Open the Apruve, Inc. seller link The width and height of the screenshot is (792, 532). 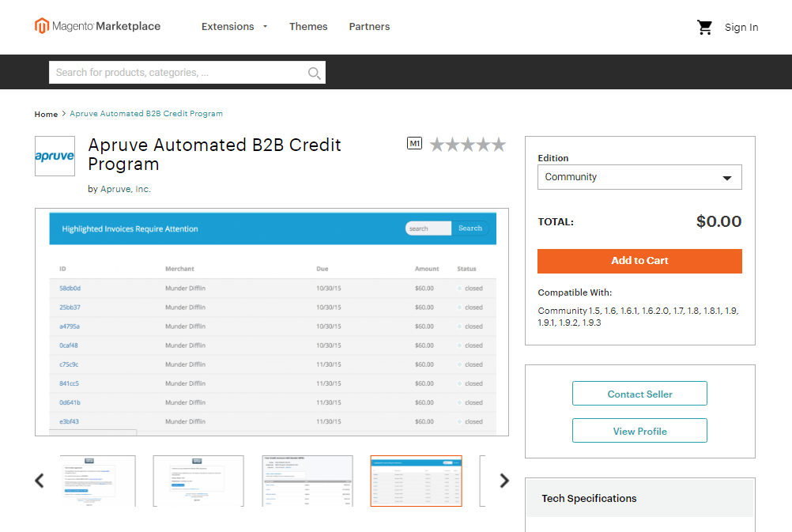click(125, 189)
